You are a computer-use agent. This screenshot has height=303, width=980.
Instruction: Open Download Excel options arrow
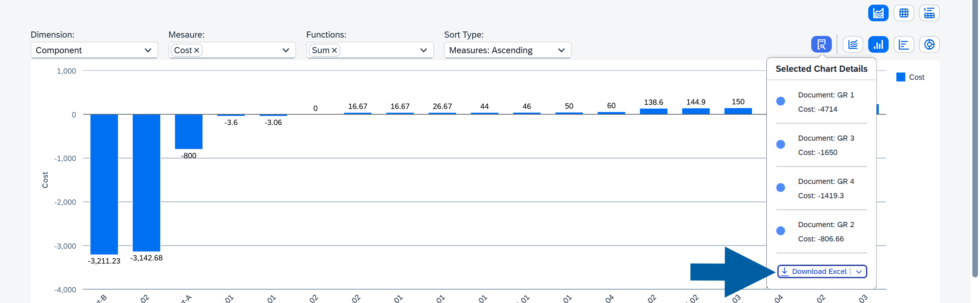coord(859,272)
